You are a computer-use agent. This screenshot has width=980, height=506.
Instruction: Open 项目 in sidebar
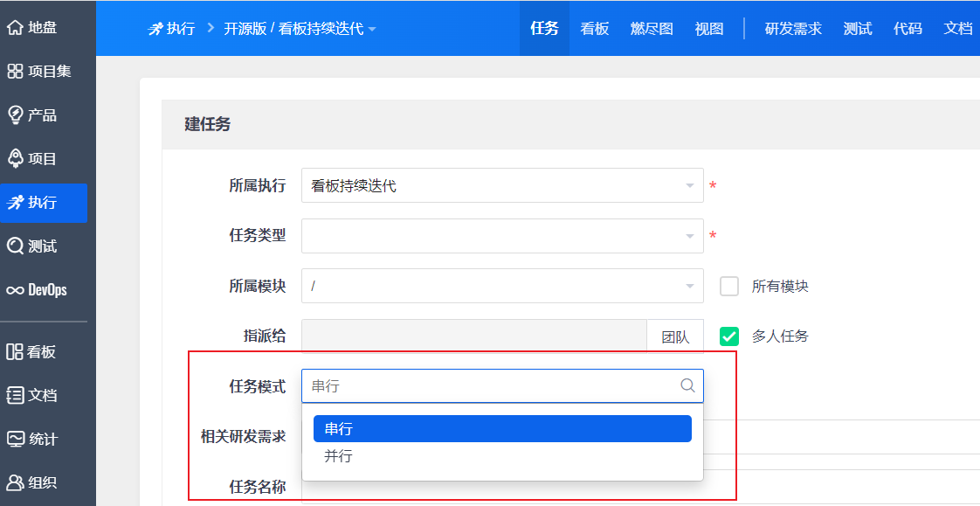coord(32,160)
